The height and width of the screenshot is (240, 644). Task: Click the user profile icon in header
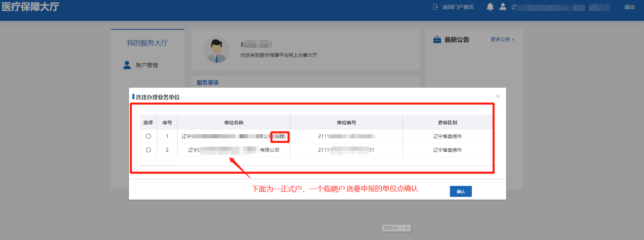pos(503,7)
